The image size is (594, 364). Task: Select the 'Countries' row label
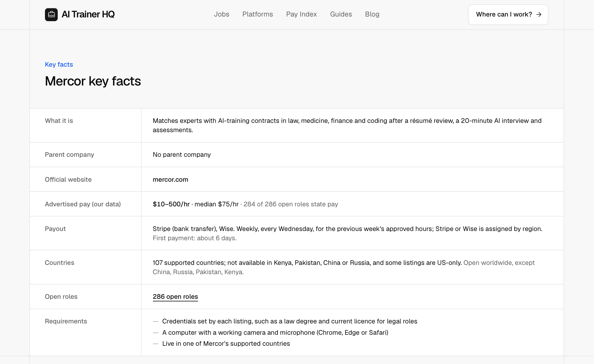pos(59,263)
